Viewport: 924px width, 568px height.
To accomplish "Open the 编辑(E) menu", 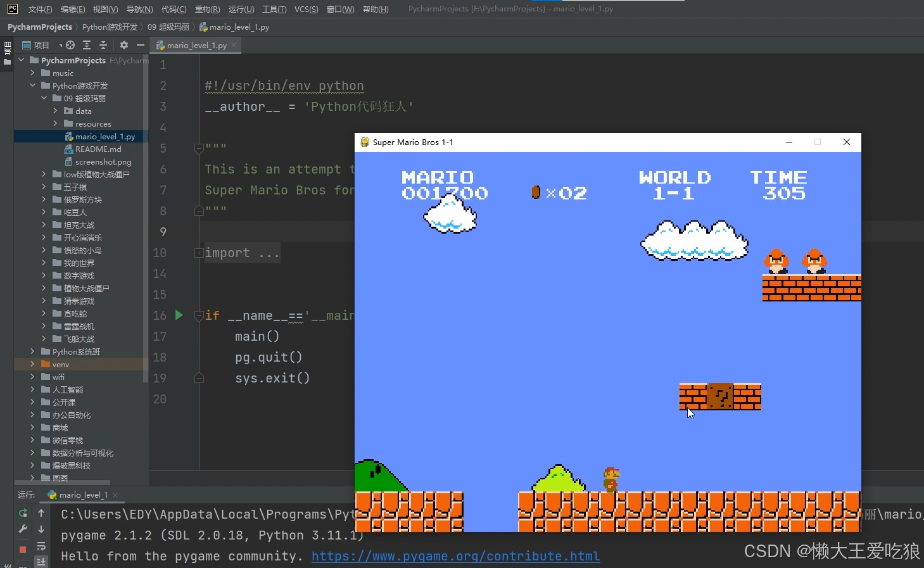I will 73,9.
